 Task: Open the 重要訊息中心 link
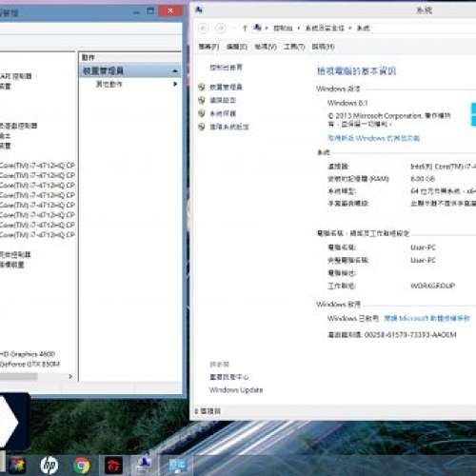(x=229, y=377)
